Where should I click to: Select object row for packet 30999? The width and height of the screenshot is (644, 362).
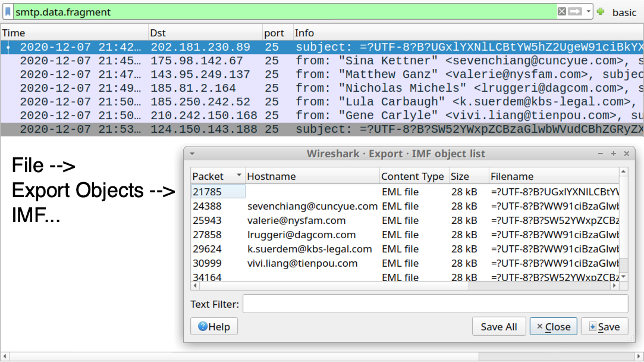point(405,263)
